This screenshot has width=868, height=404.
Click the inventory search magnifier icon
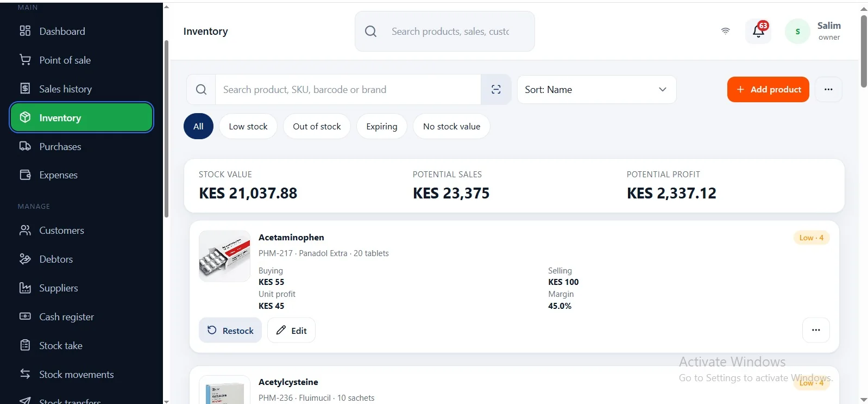coord(201,89)
